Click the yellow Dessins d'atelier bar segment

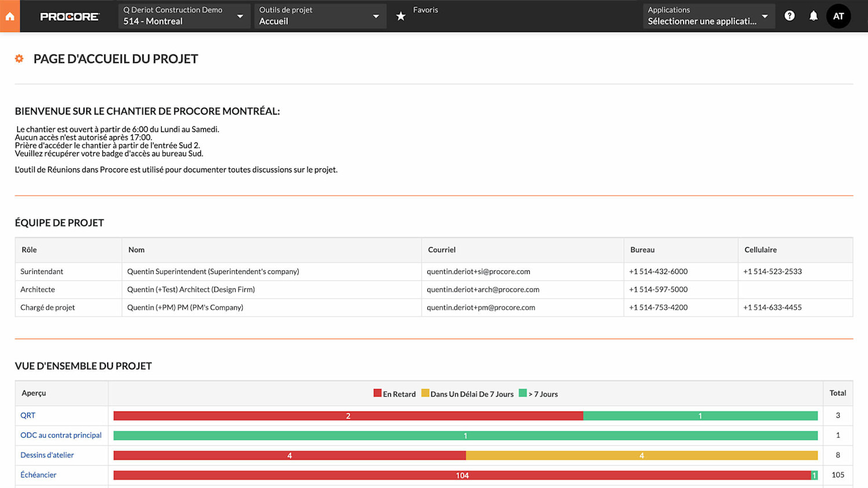click(642, 456)
